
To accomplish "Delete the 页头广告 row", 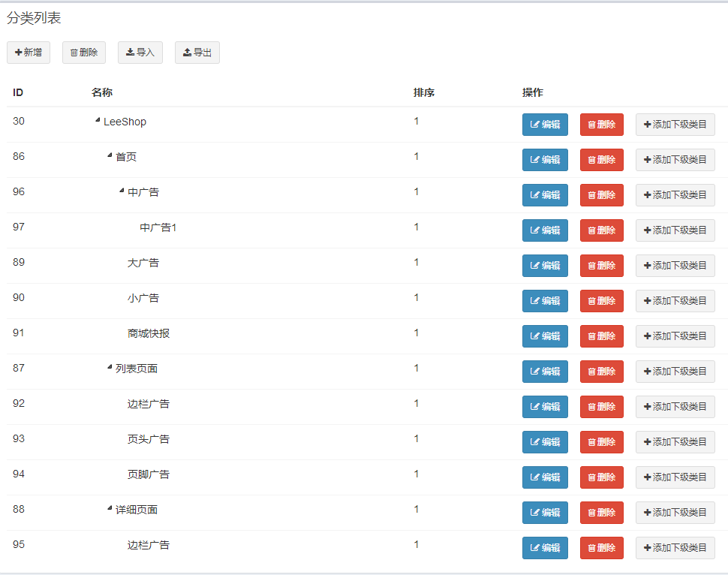I will point(602,442).
